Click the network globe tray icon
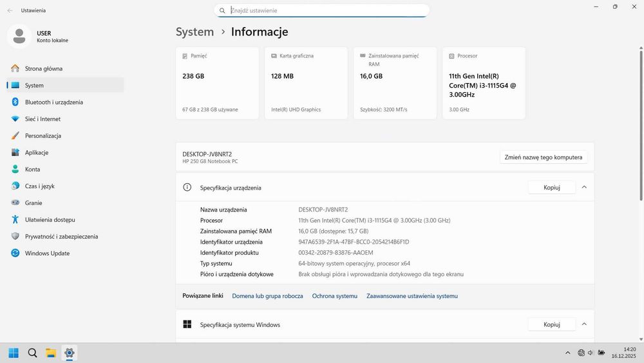 (581, 353)
